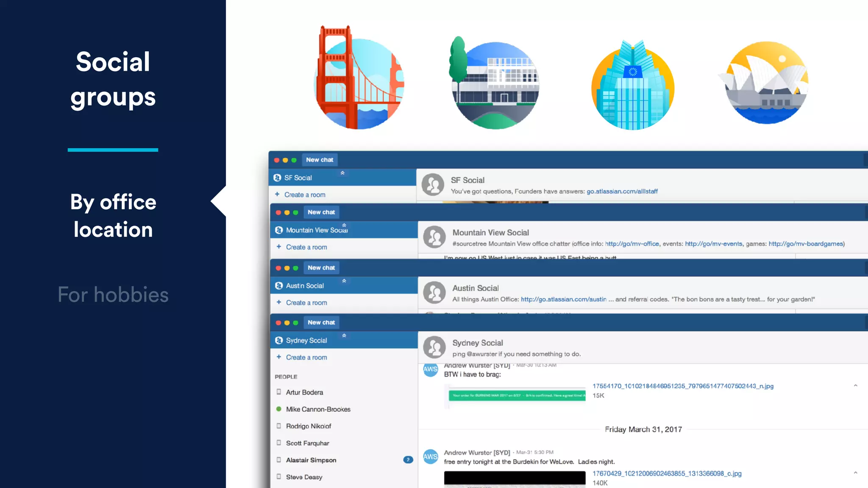Click the Austin Social room avatar icon
This screenshot has height=488, width=868.
pyautogui.click(x=434, y=293)
